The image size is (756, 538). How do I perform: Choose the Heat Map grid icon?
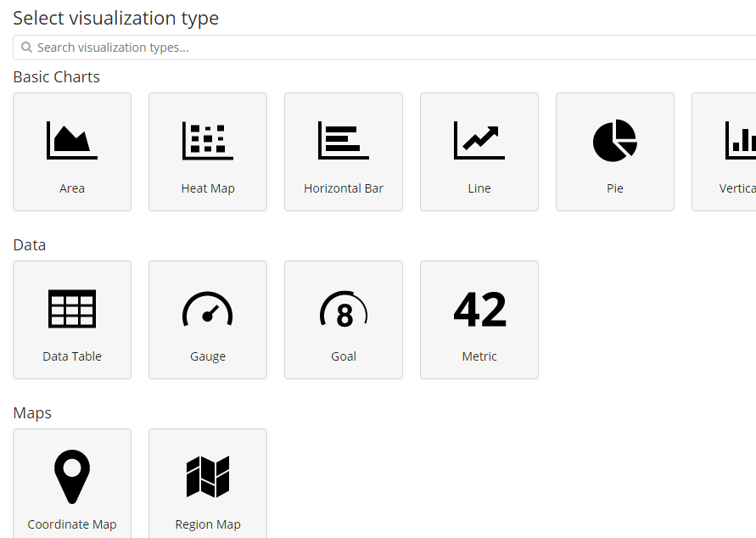tap(208, 140)
